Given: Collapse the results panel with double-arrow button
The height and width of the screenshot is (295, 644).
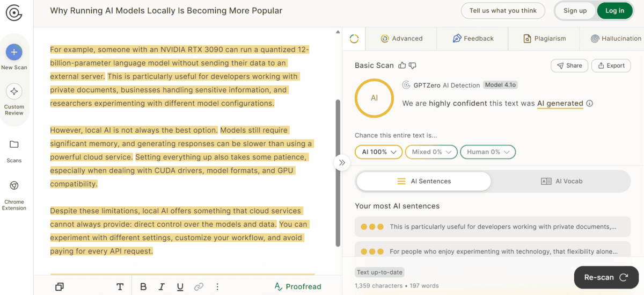Looking at the screenshot, I should point(342,162).
